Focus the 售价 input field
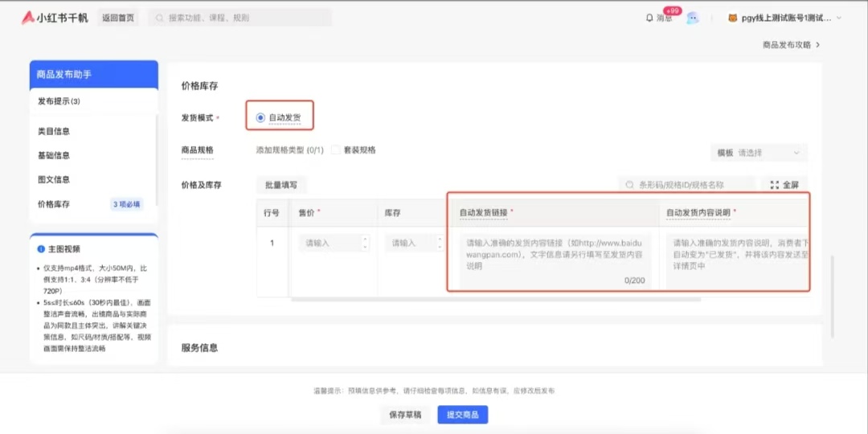Screen dimensions: 868x434 pos(334,243)
